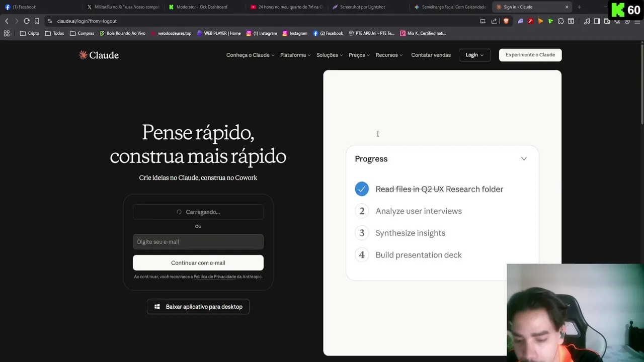
Task: Switch to the 24 horas YouTube tab
Action: 287,7
